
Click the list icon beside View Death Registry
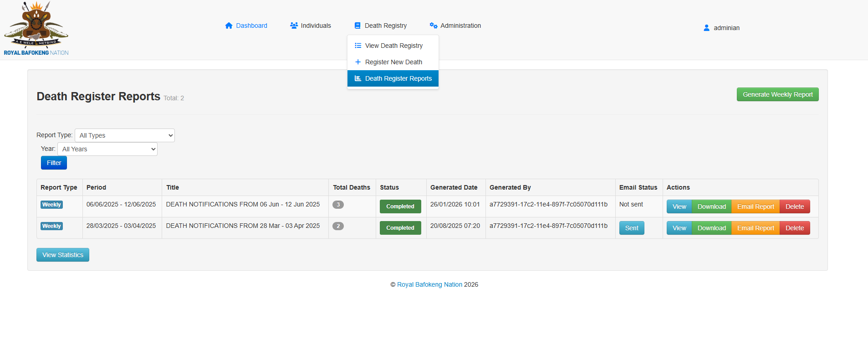click(x=358, y=46)
